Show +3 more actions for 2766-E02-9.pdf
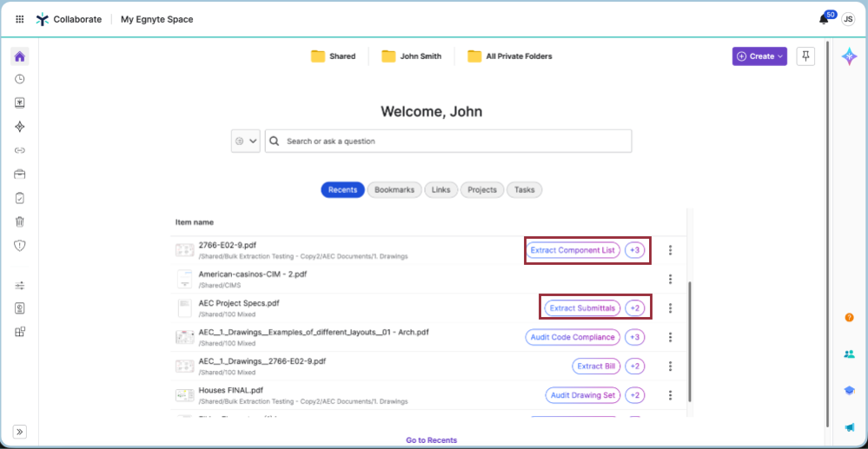868x449 pixels. tap(634, 250)
